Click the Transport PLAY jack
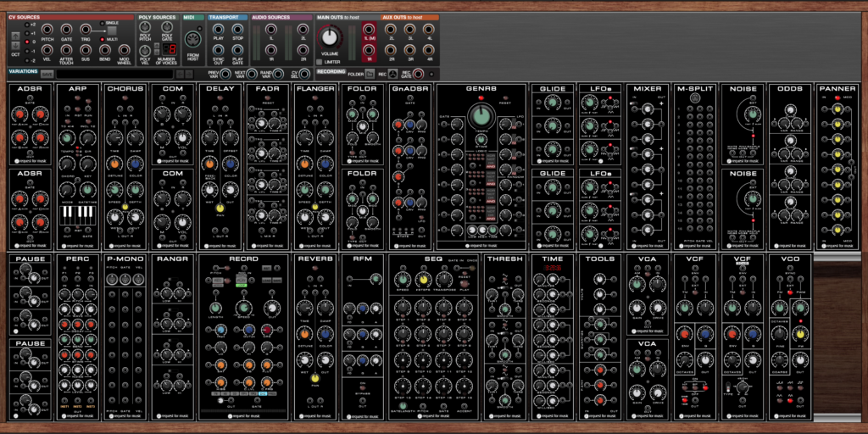The image size is (868, 434). point(218,29)
